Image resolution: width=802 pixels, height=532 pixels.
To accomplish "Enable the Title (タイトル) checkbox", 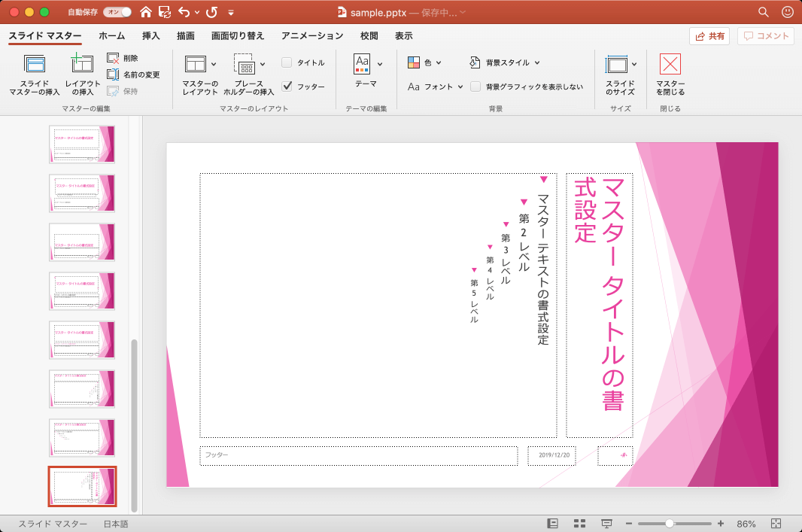I will pos(287,62).
